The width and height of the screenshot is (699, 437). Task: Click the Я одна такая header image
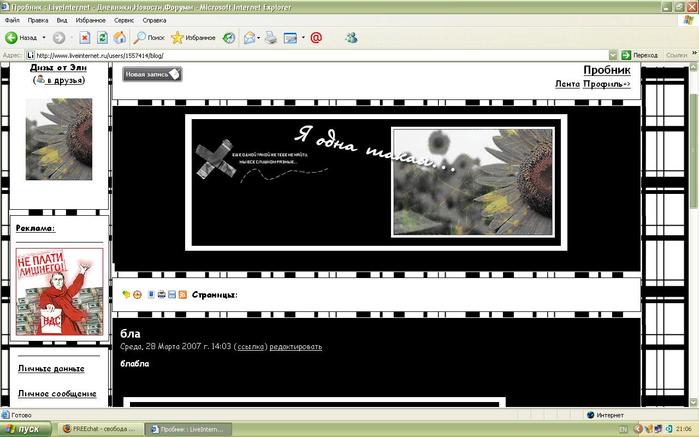[376, 182]
